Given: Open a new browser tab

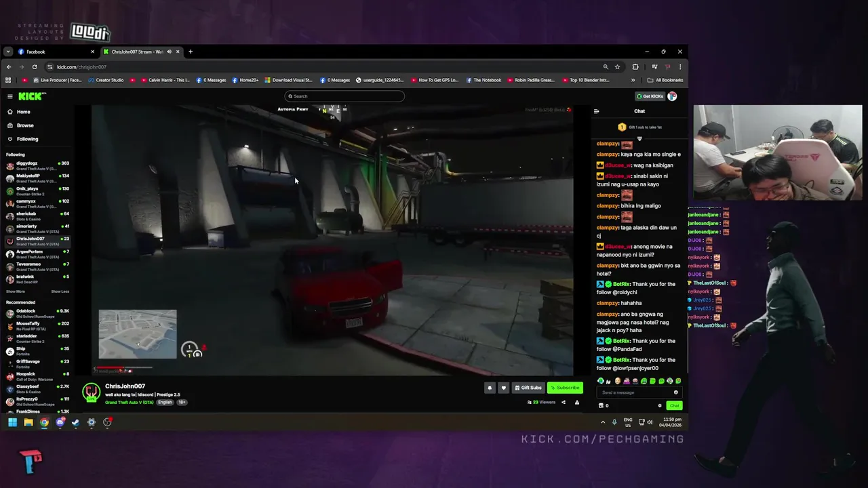Looking at the screenshot, I should tap(191, 52).
